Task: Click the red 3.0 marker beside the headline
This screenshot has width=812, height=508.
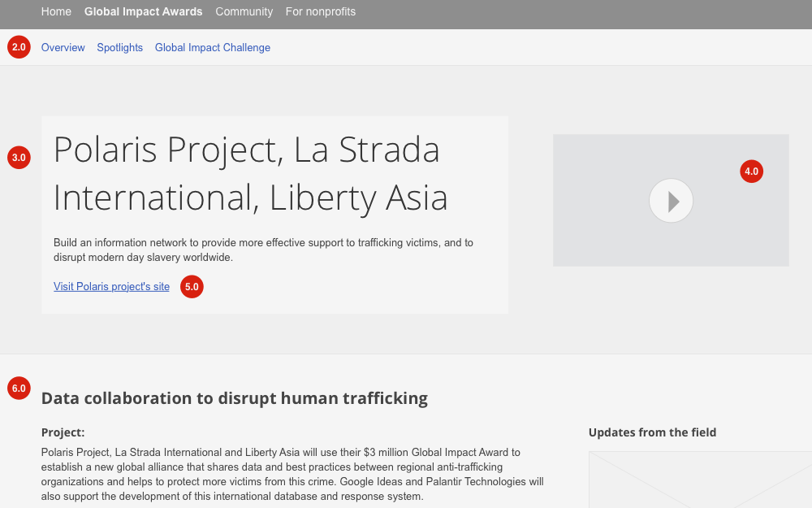Action: pyautogui.click(x=19, y=158)
